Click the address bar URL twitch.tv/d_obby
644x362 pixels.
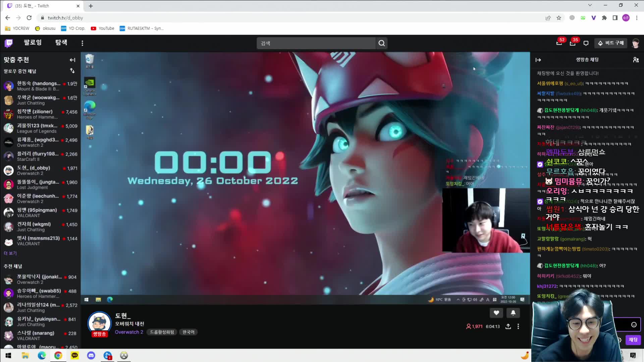click(x=65, y=18)
